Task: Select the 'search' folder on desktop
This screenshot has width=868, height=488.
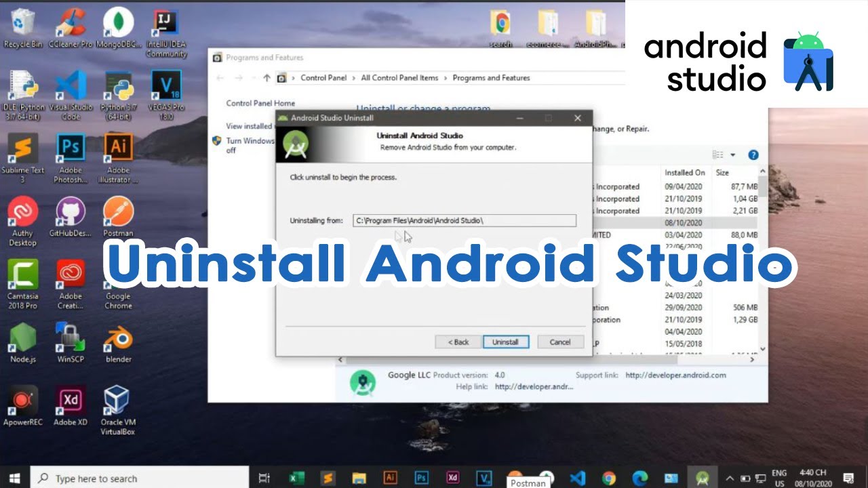Action: tap(500, 28)
